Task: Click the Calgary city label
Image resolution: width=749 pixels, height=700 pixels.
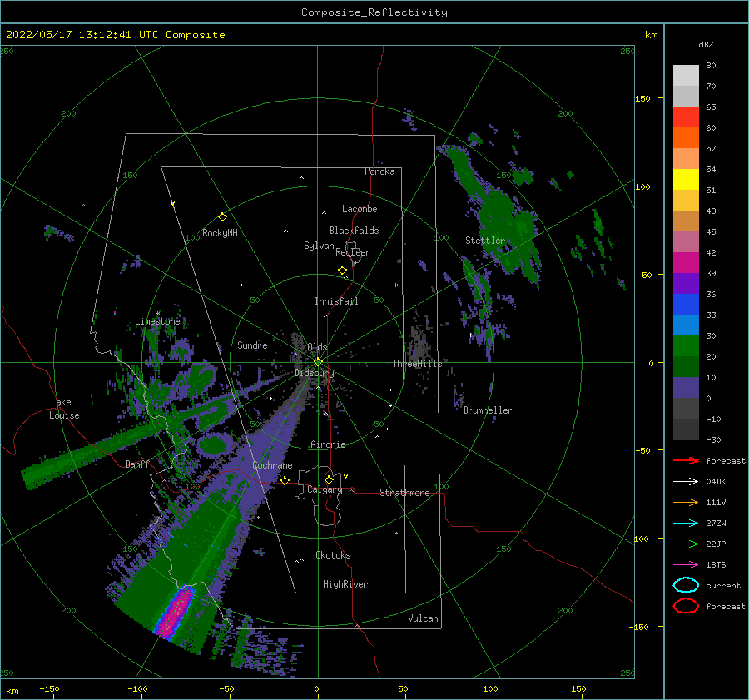Action: click(x=325, y=489)
